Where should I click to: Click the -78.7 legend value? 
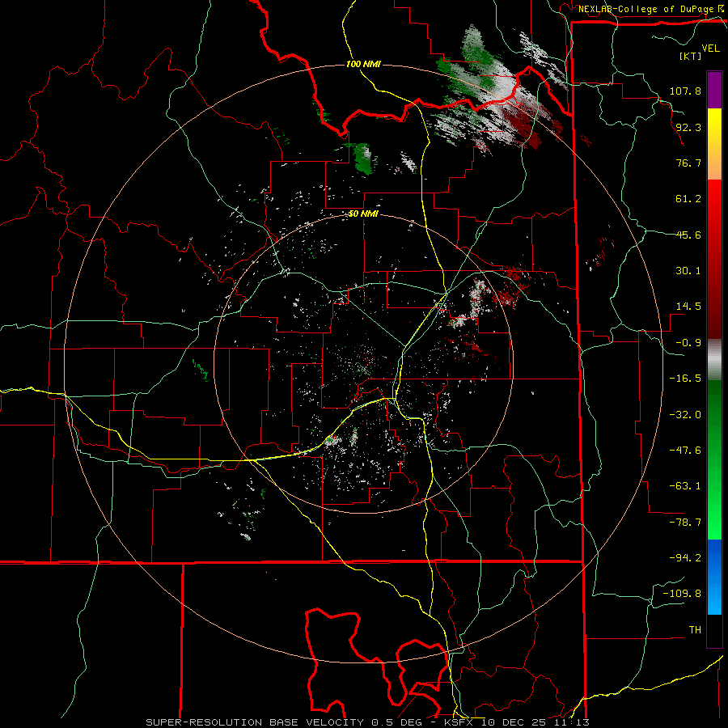click(685, 523)
